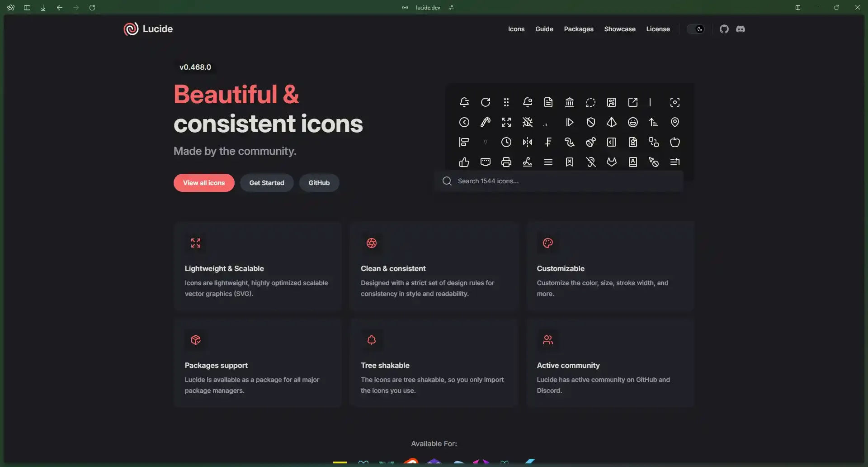
Task: Open the Icons page from navigation
Action: (x=516, y=29)
